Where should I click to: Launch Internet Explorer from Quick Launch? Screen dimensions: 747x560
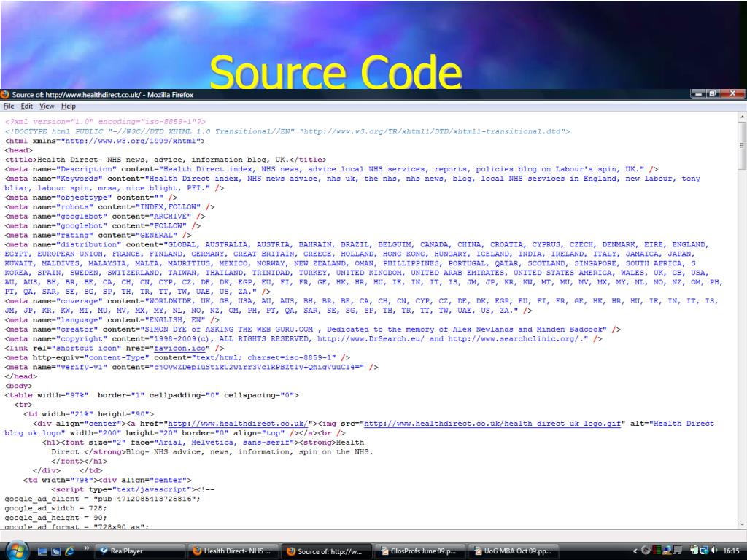(69, 551)
